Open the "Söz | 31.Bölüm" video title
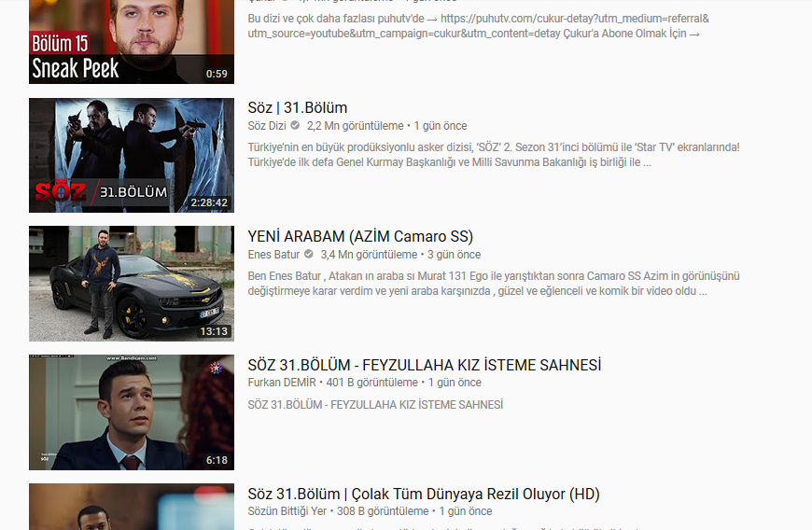 (298, 107)
